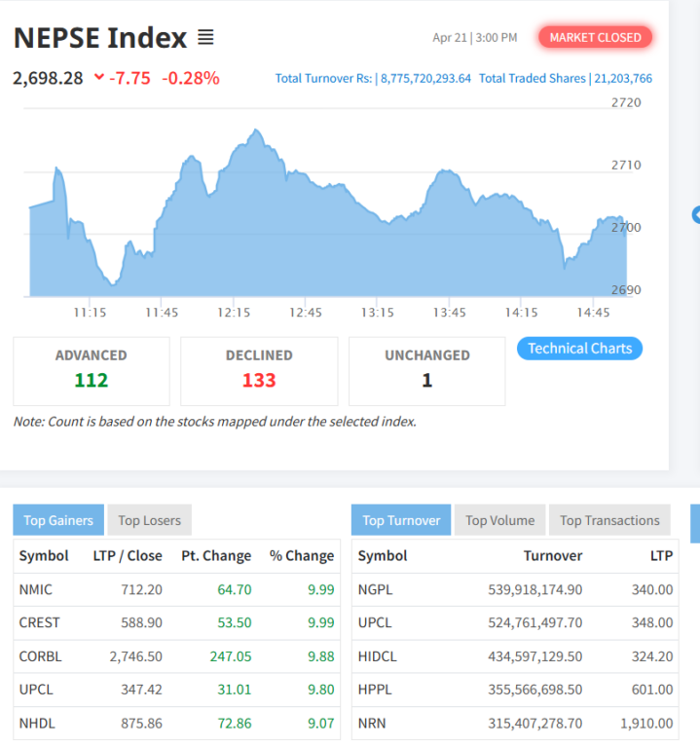The height and width of the screenshot is (748, 700).
Task: Click the red down arrow beside -7.75
Action: (99, 78)
